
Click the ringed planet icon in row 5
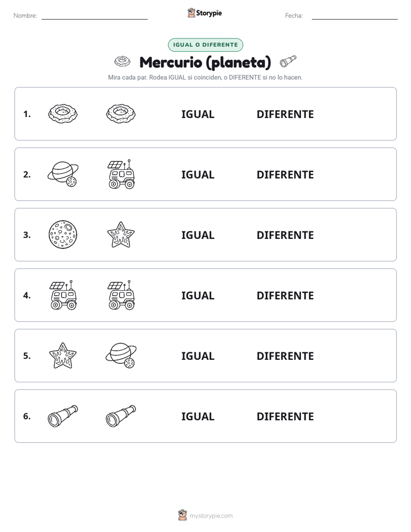[121, 355]
